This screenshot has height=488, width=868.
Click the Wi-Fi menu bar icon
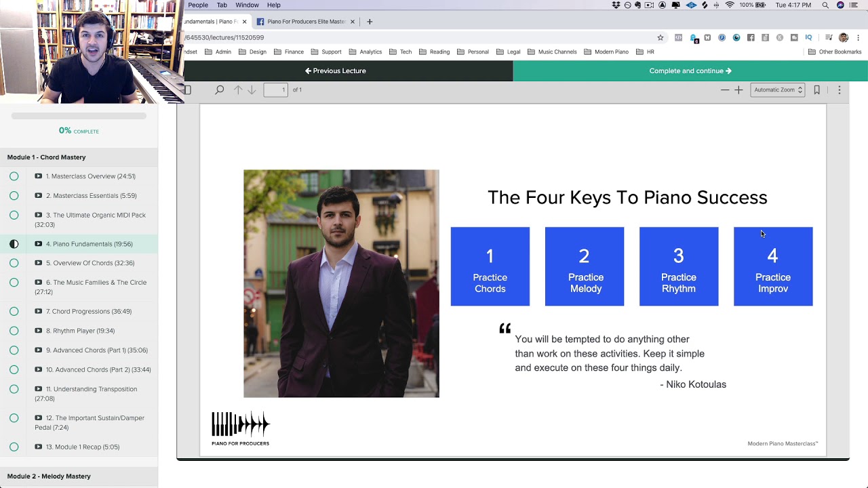730,5
